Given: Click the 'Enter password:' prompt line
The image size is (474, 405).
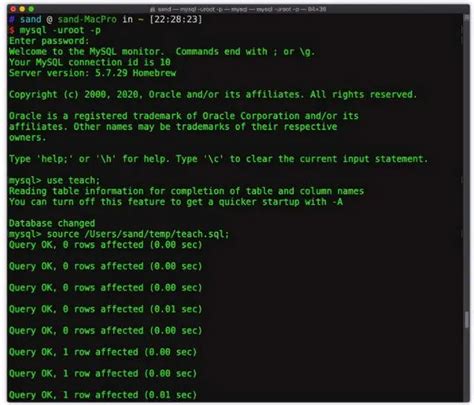Looking at the screenshot, I should [x=49, y=41].
